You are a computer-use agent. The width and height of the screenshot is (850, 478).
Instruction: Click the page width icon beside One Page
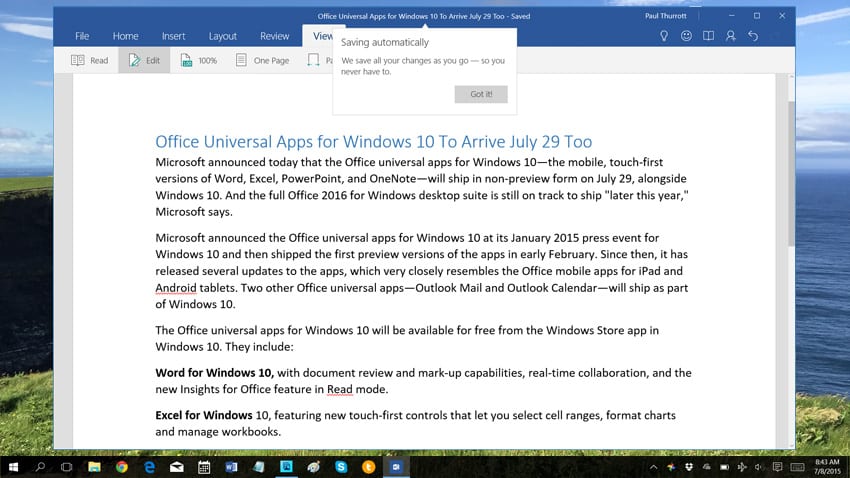click(314, 60)
